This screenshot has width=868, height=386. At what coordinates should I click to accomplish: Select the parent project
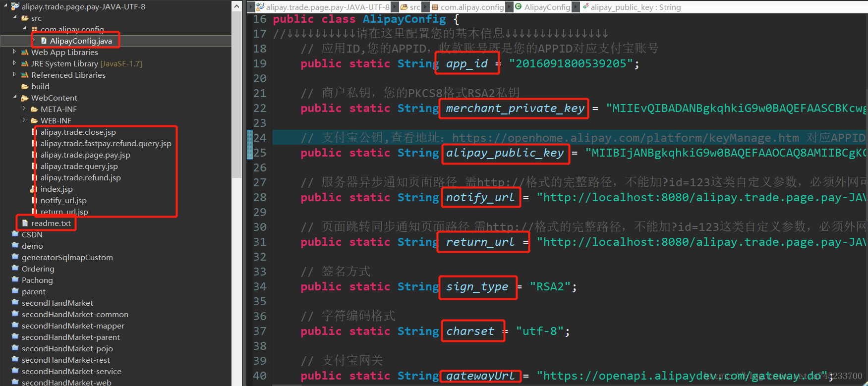[x=34, y=291]
